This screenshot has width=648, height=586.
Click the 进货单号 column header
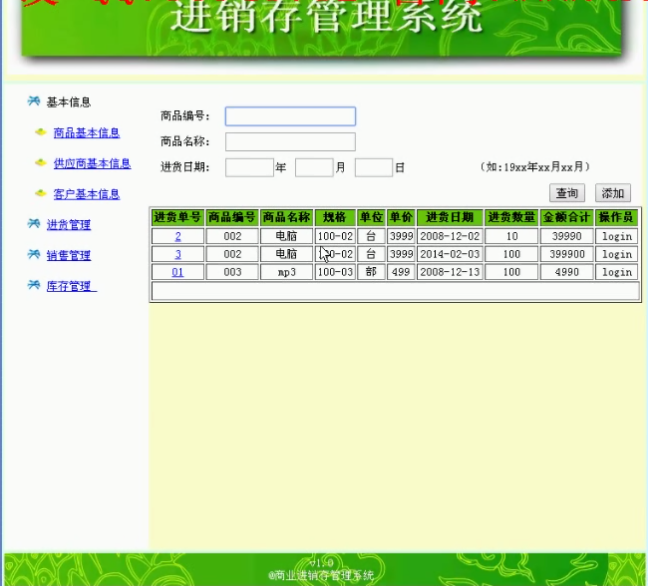pos(177,217)
